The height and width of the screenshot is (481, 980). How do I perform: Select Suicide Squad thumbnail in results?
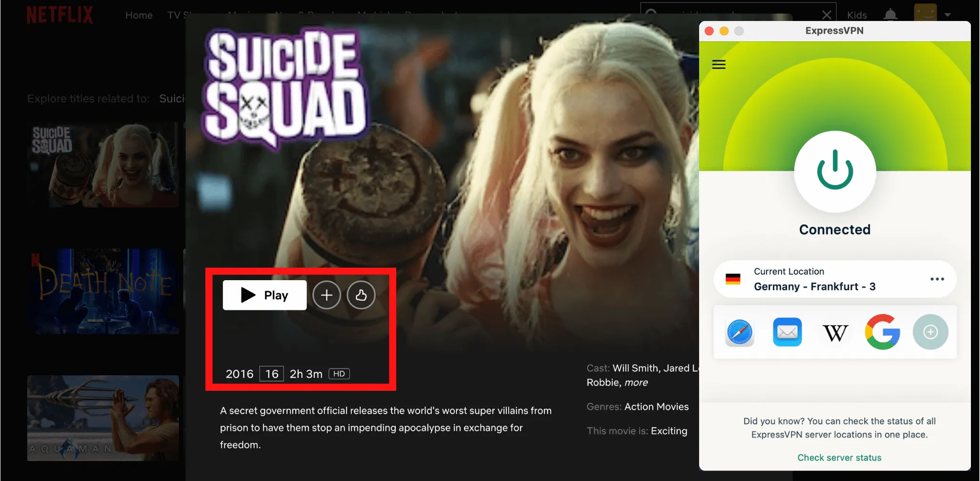pyautogui.click(x=103, y=165)
